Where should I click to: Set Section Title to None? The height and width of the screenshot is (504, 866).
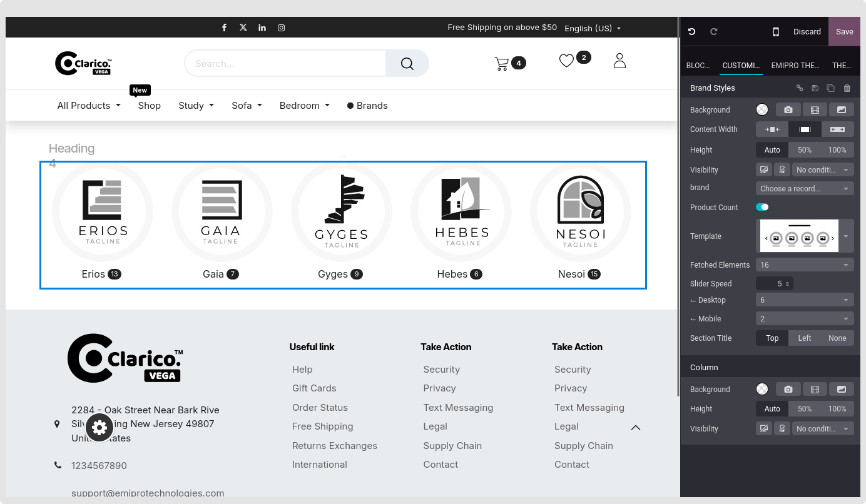click(837, 338)
